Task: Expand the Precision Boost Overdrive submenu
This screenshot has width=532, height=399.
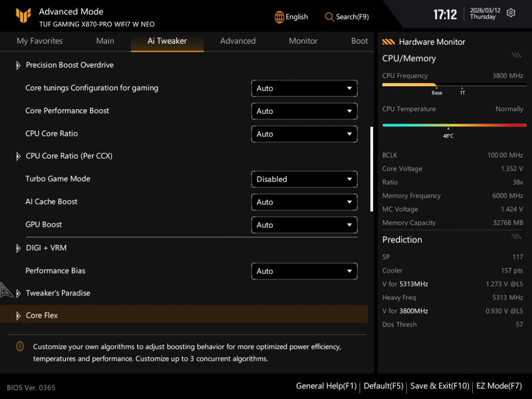Action: [70, 65]
